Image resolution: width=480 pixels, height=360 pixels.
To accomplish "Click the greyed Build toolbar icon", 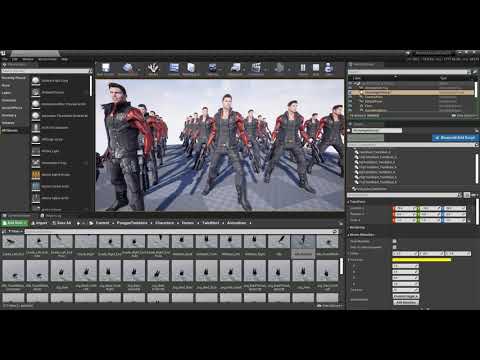I will pos(279,68).
